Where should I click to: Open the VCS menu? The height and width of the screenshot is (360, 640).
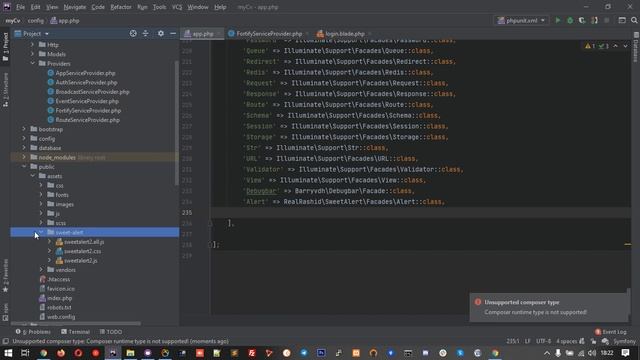(x=177, y=7)
